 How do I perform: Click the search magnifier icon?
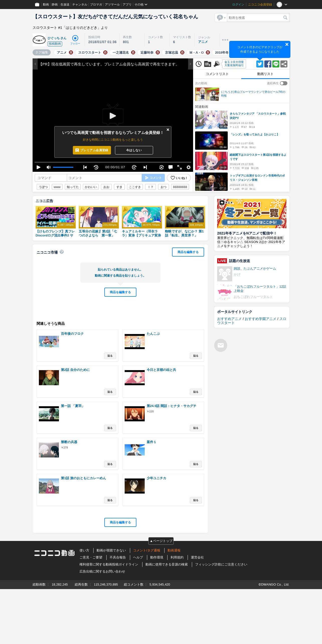click(x=285, y=18)
